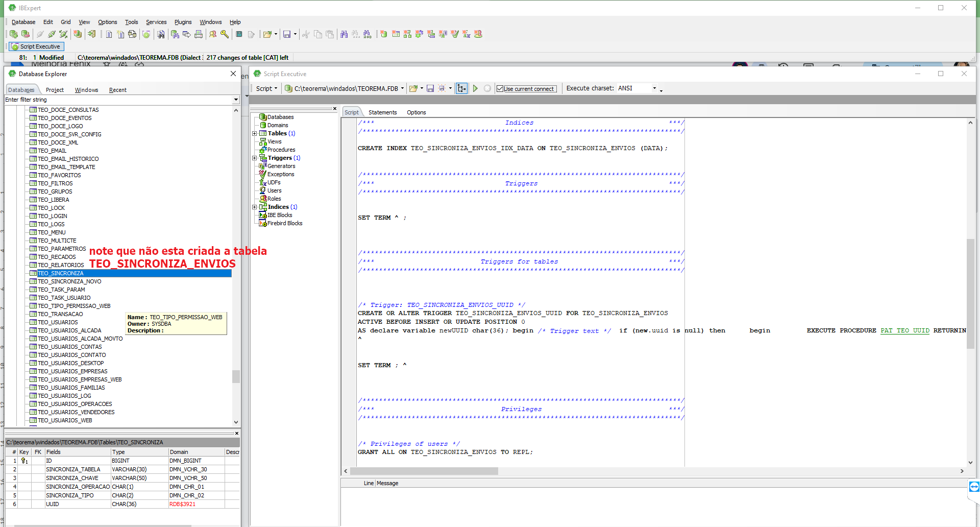Click the New Trigger checkmark icon
Screen dimensions: 980x527
tap(454, 34)
